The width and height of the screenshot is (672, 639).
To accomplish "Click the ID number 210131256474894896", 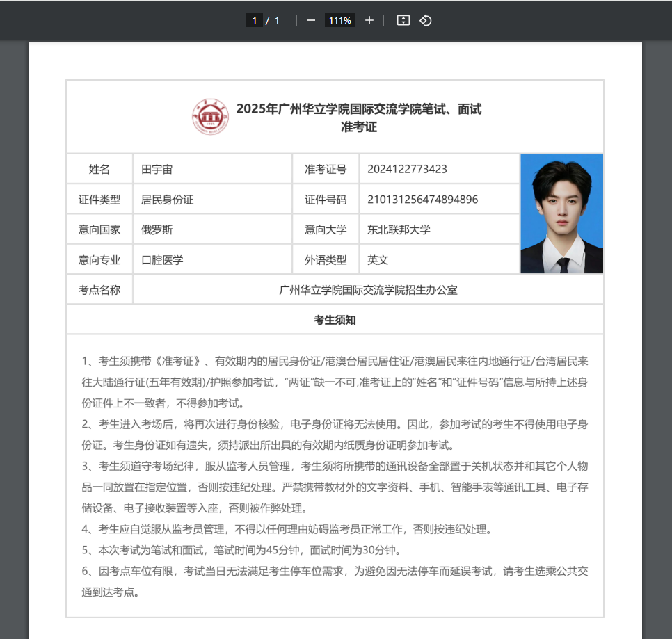I will (422, 200).
